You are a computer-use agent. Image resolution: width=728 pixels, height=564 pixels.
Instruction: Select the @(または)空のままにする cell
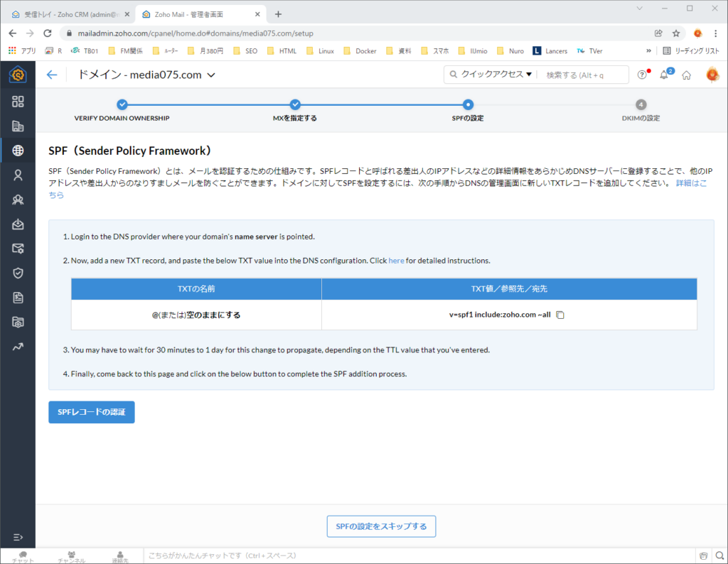tap(196, 315)
